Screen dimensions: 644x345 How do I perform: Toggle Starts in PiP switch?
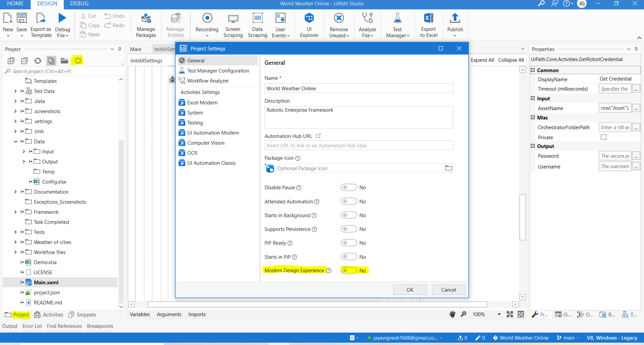pos(349,257)
